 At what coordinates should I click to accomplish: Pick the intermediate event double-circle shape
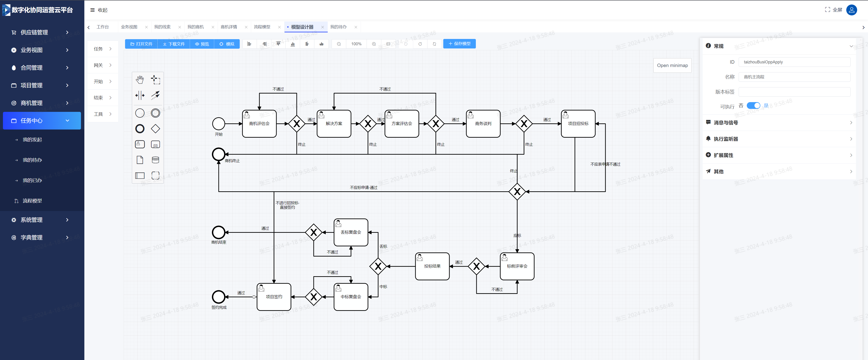click(155, 113)
